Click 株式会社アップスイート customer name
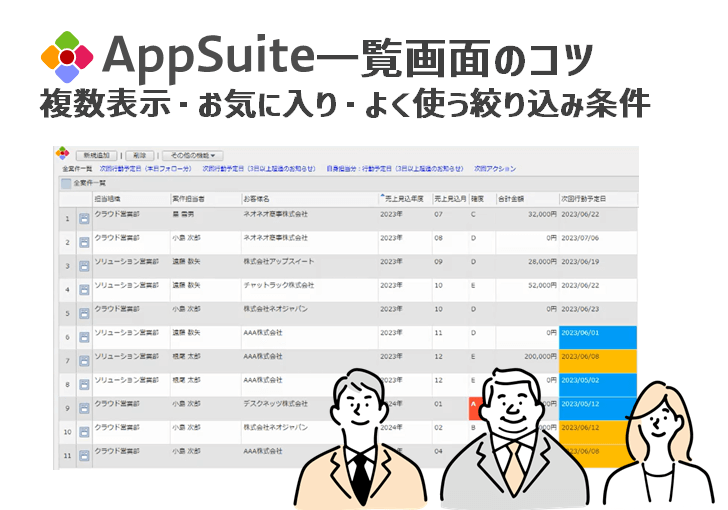 (279, 262)
